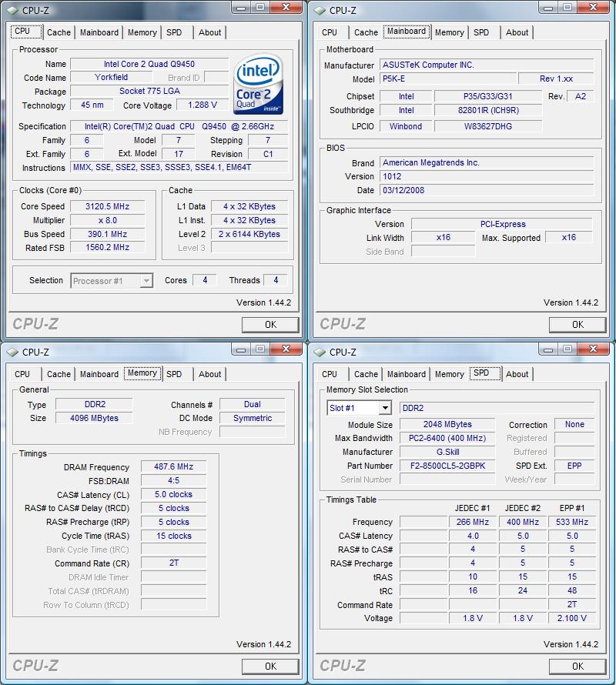The height and width of the screenshot is (685, 616).
Task: Click the EPP #1 Frequency 533 MHz cell
Action: [x=572, y=522]
